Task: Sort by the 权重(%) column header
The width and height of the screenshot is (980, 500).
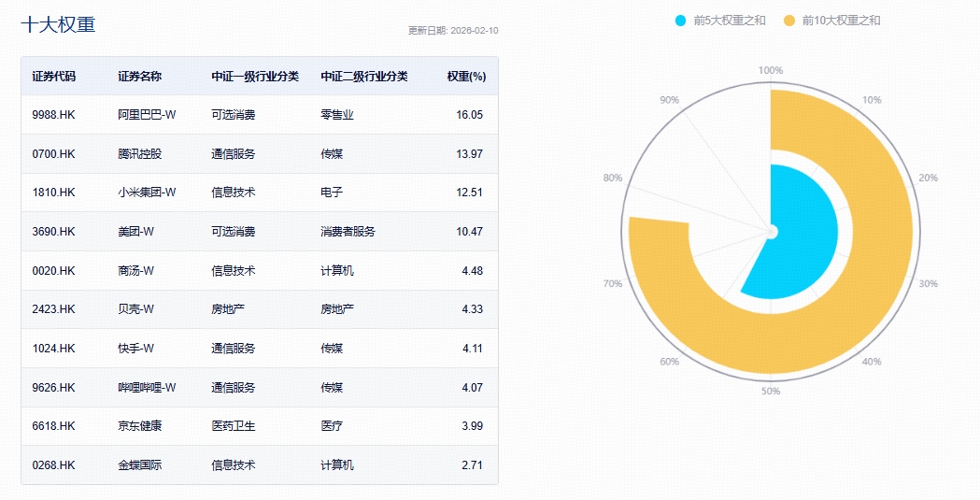Action: click(x=466, y=77)
